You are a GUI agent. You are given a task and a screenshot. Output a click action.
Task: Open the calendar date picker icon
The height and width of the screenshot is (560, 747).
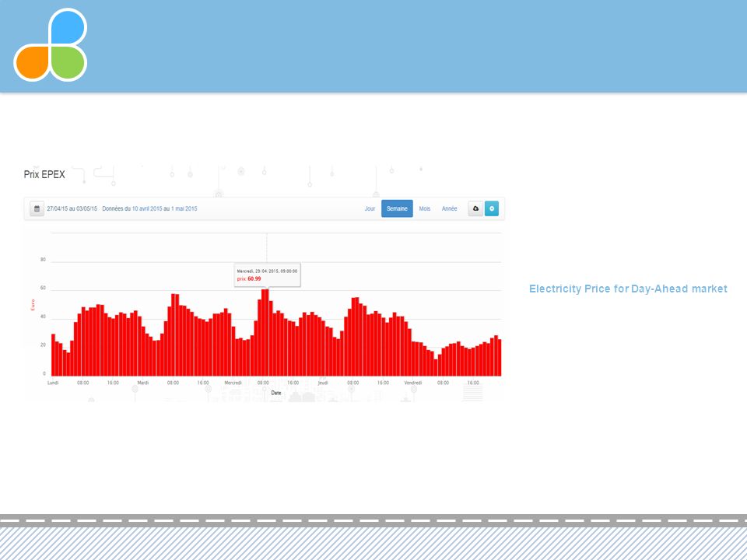click(x=37, y=208)
